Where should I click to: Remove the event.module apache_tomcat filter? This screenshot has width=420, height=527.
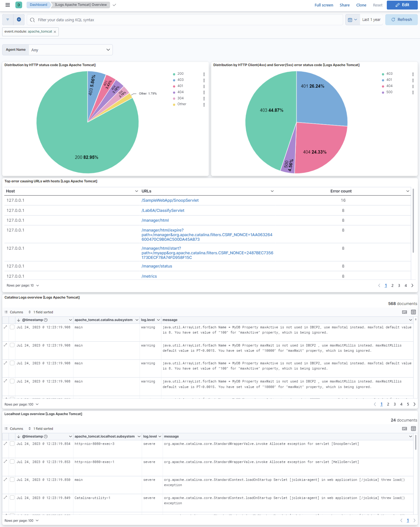pyautogui.click(x=55, y=32)
